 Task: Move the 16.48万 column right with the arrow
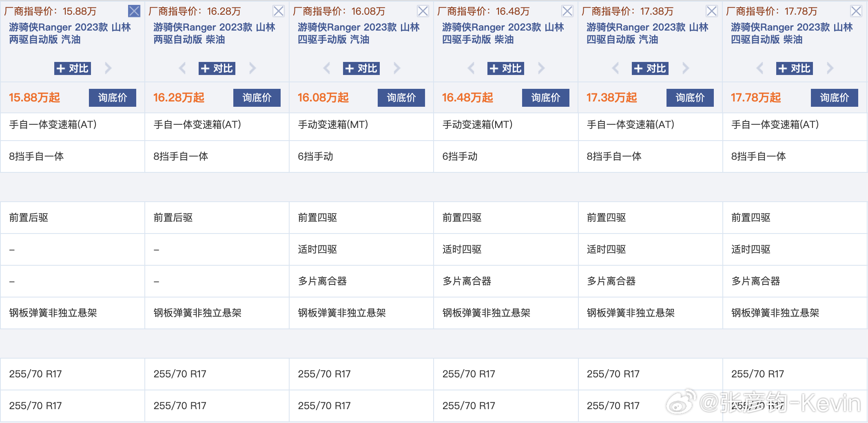(541, 68)
